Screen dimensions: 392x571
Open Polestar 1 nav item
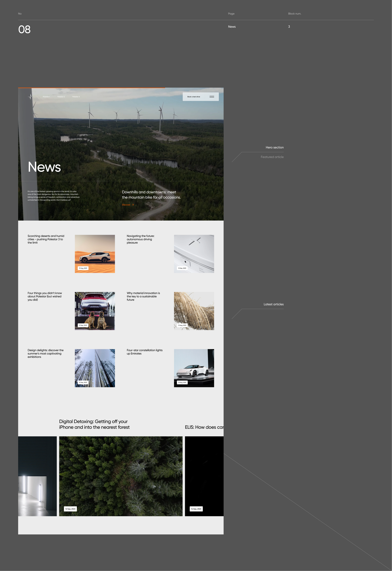click(x=46, y=97)
